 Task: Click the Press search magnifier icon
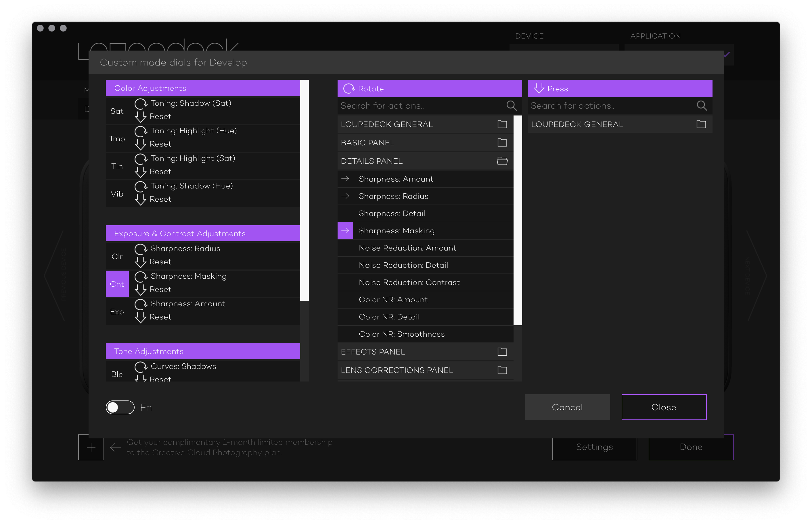coord(701,106)
